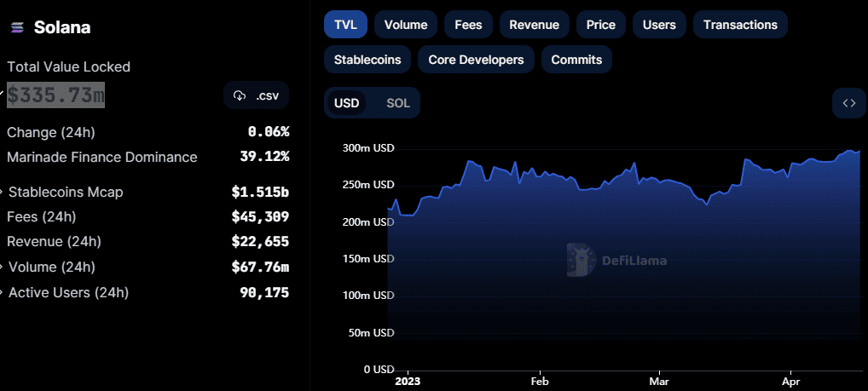Click the Marinade Finance Dominance label

101,157
